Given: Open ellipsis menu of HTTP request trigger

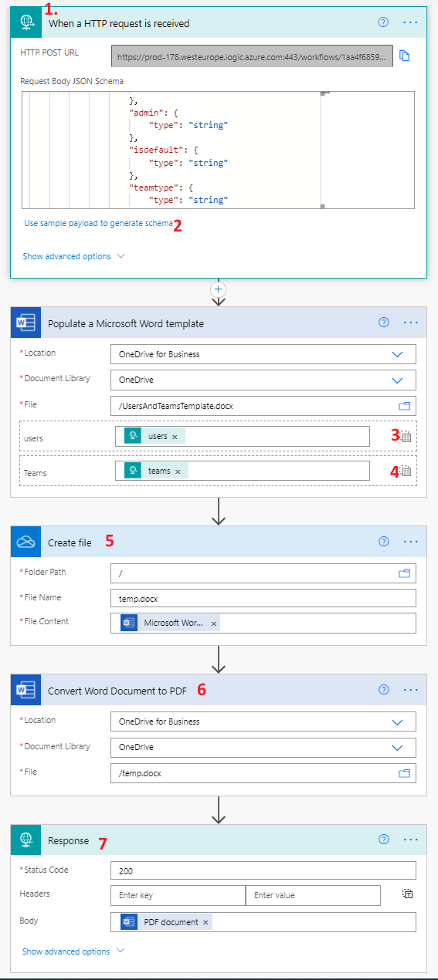Looking at the screenshot, I should click(x=410, y=22).
